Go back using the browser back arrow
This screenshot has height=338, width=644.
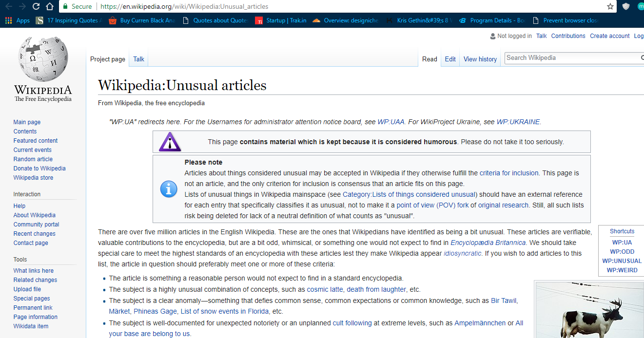(9, 6)
